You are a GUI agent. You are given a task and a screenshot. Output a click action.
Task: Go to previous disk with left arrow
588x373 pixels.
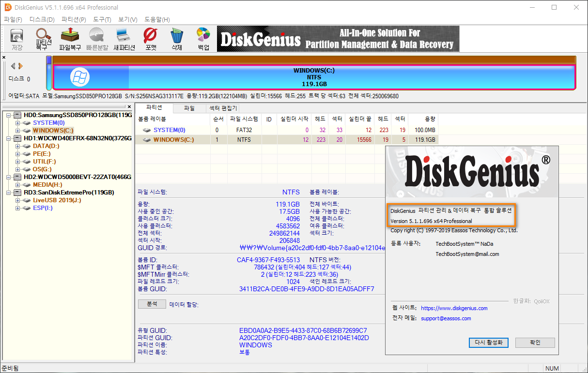14,66
